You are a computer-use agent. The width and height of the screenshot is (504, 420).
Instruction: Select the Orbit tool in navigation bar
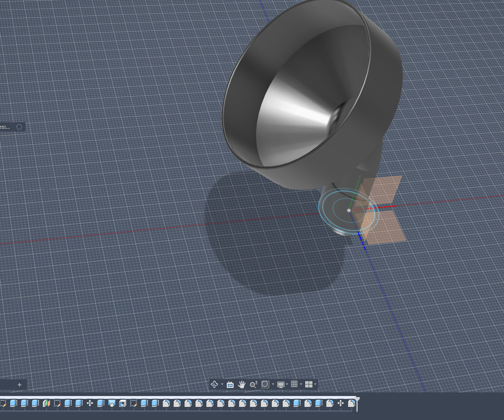pos(214,384)
